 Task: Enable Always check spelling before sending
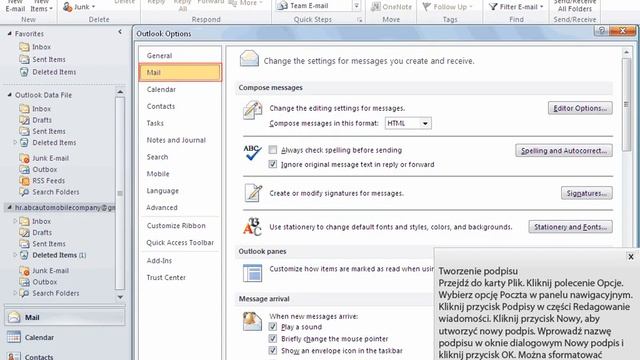[273, 150]
